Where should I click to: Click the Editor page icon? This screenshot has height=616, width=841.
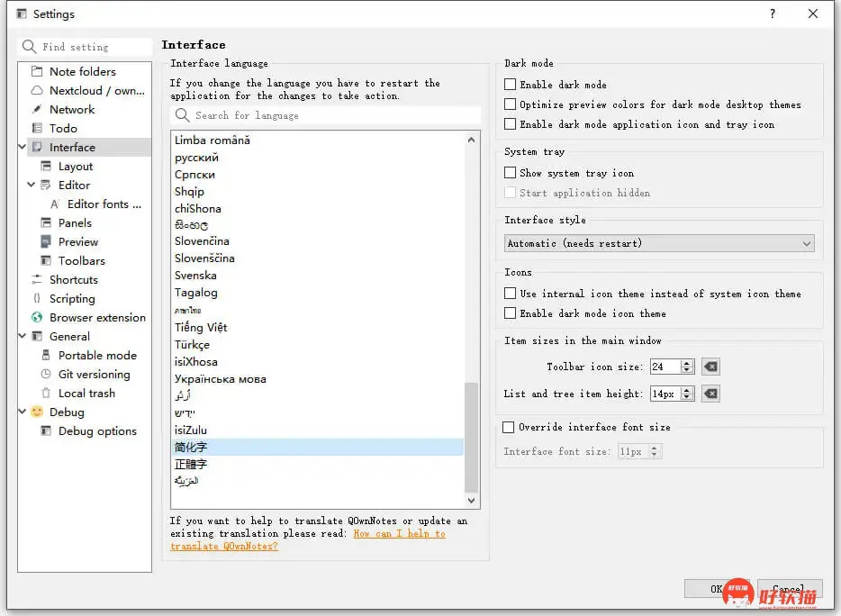click(46, 186)
